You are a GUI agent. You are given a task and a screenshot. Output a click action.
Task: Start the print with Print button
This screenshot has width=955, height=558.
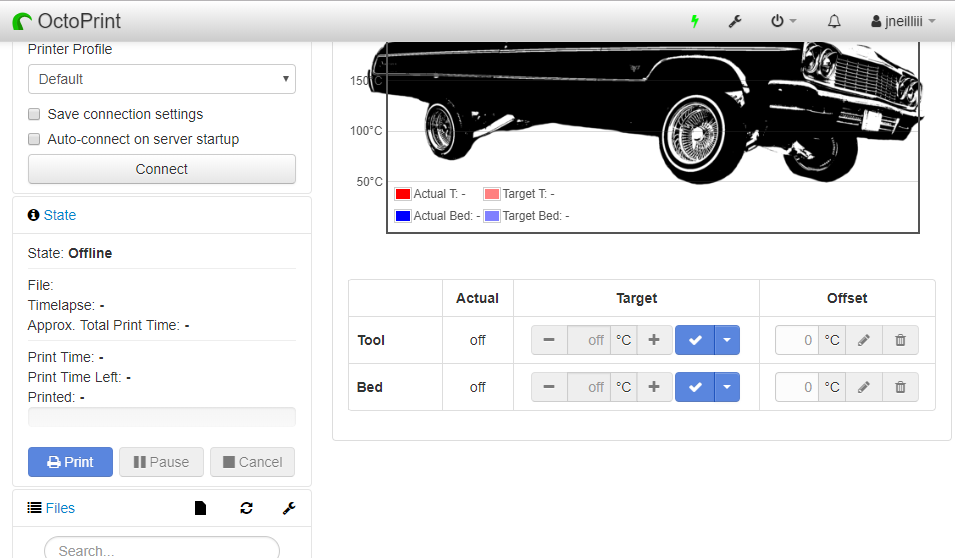[x=70, y=462]
